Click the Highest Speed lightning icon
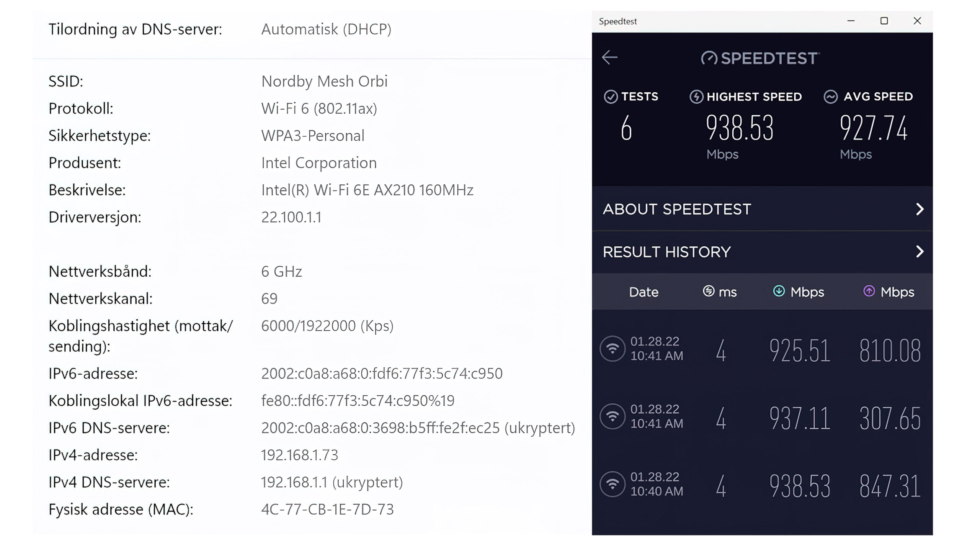 696,97
